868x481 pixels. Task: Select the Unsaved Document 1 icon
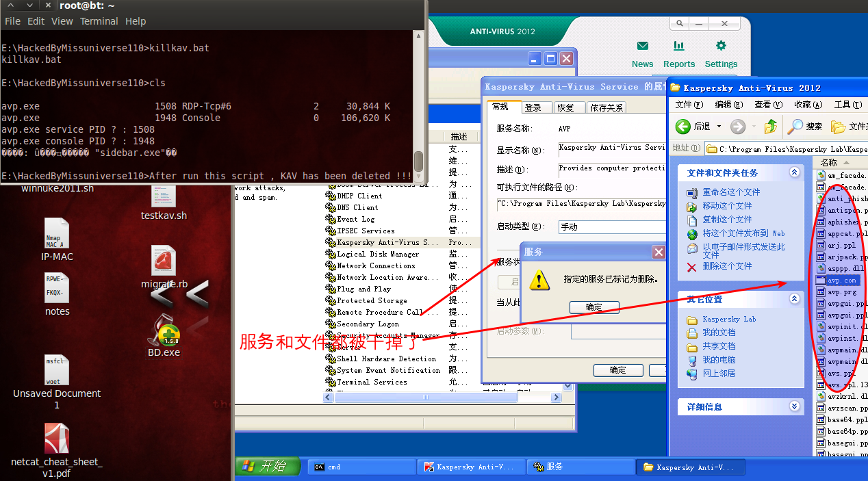(x=57, y=381)
